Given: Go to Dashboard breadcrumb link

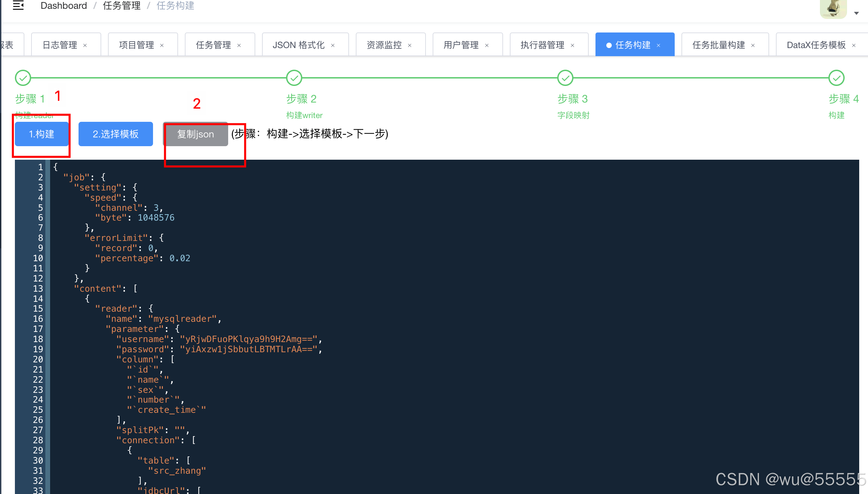Looking at the screenshot, I should (64, 6).
